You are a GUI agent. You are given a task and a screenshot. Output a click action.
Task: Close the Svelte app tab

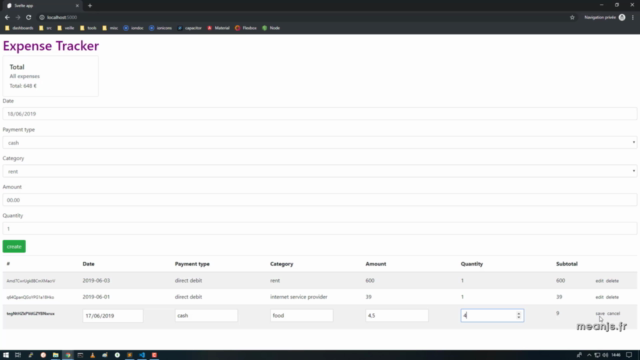click(77, 6)
